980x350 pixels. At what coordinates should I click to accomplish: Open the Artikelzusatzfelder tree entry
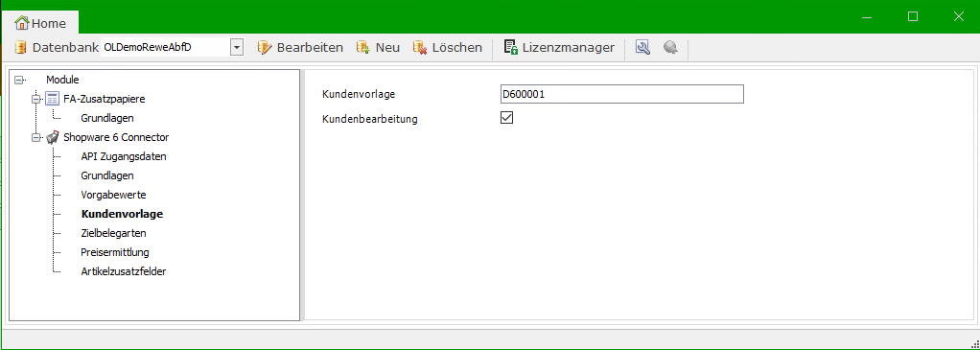point(123,272)
